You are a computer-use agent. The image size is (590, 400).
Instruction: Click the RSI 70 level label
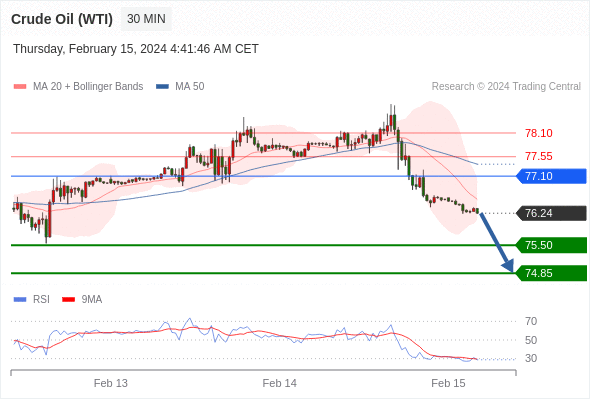pyautogui.click(x=531, y=321)
